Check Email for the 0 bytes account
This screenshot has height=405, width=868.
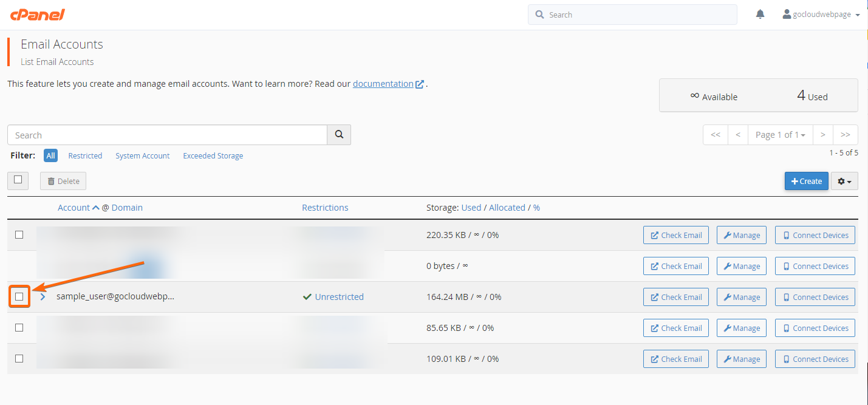[676, 266]
